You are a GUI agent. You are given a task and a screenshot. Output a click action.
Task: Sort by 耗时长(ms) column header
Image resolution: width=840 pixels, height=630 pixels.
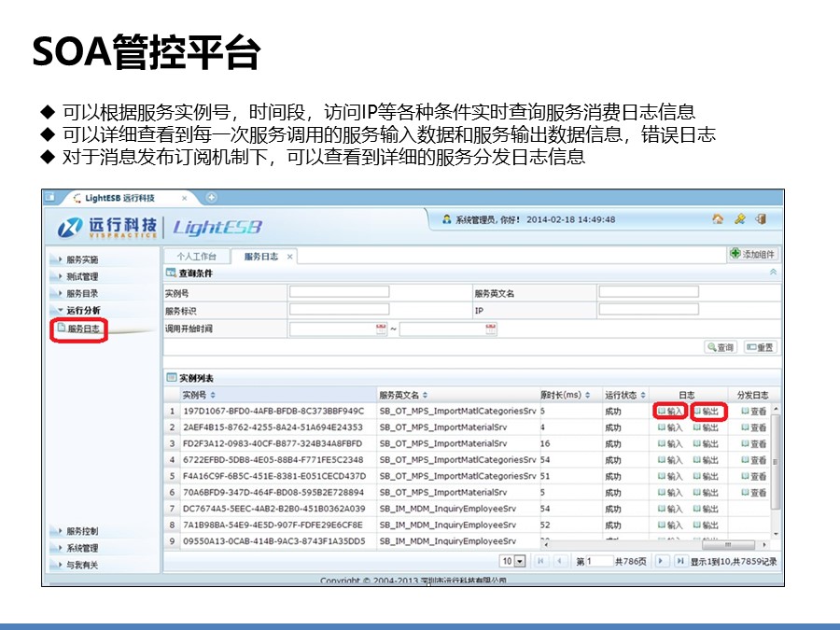pos(566,395)
